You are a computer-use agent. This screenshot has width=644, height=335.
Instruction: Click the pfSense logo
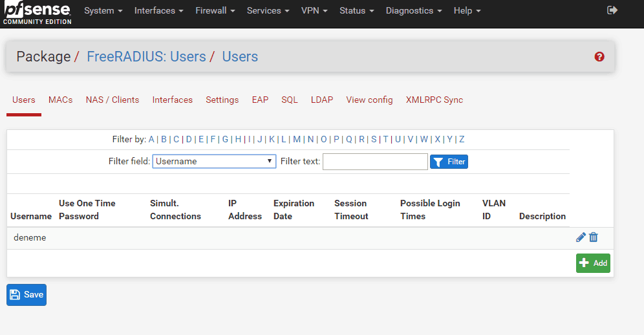point(37,13)
